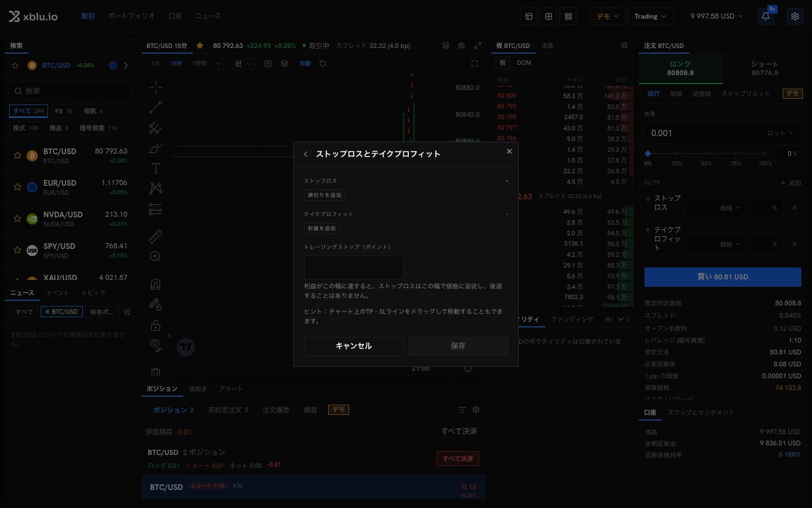
Task: Click the quantity percentage slider handle
Action: pyautogui.click(x=648, y=154)
